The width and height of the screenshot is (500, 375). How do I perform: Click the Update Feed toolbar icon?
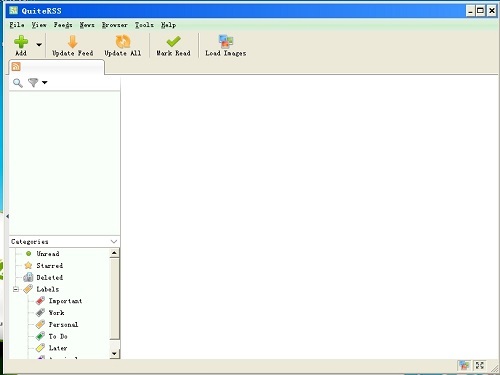pyautogui.click(x=72, y=42)
